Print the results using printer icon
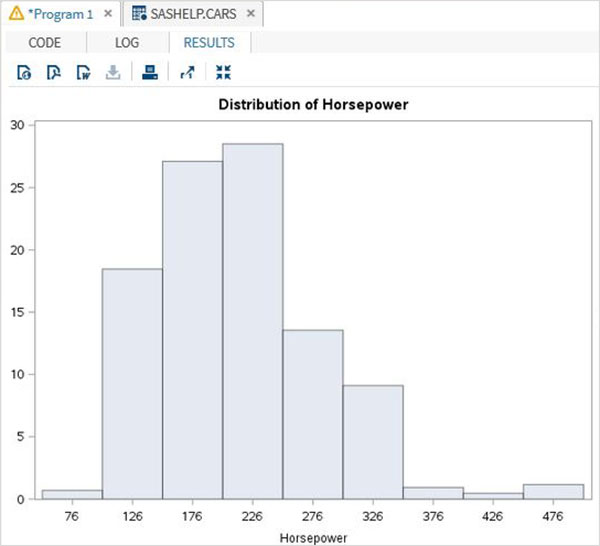The height and width of the screenshot is (546, 600). pyautogui.click(x=149, y=72)
